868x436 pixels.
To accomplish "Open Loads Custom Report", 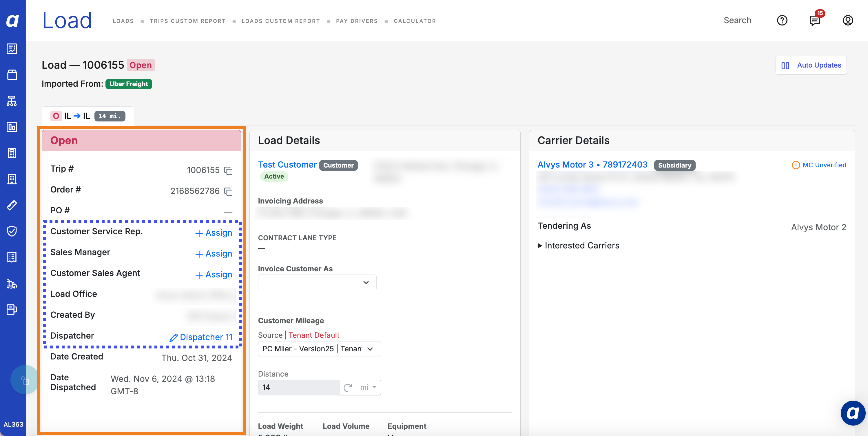I will coord(281,21).
